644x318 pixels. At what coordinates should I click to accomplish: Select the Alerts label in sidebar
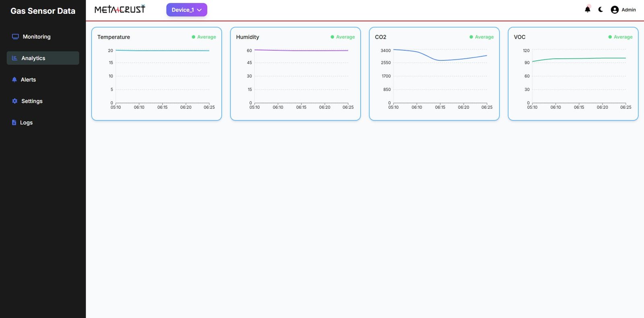[28, 80]
